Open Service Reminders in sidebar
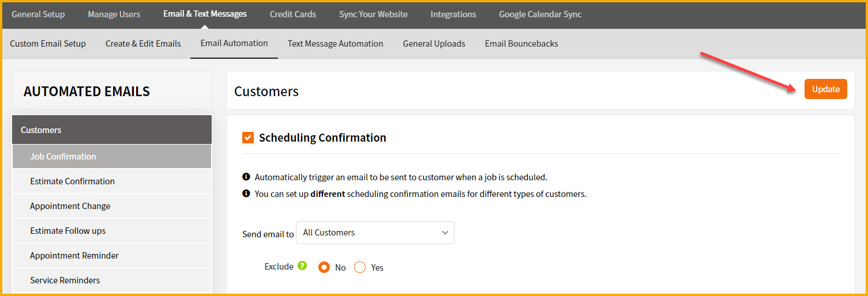This screenshot has width=868, height=296. pyautogui.click(x=112, y=280)
